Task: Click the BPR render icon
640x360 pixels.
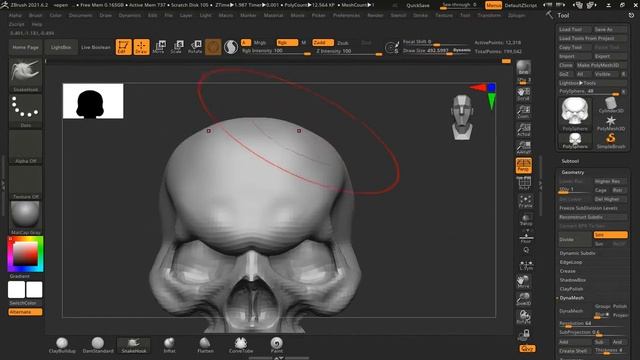Action: 524,68
